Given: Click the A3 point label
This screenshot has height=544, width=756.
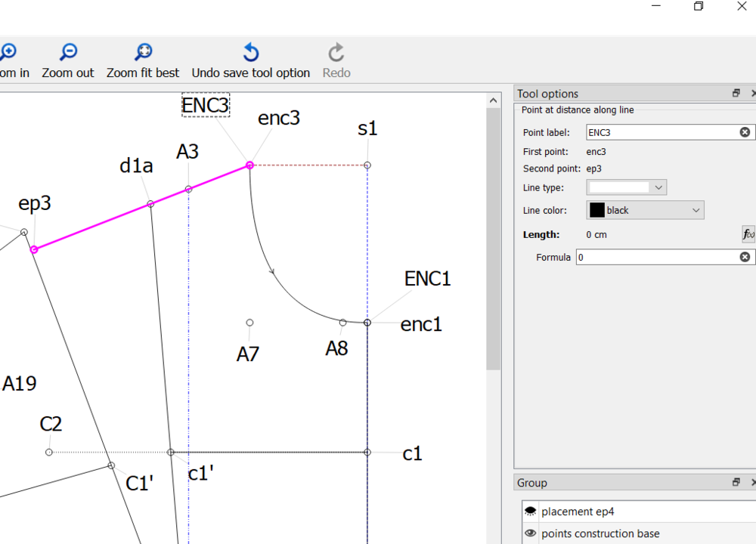Looking at the screenshot, I should coord(187,151).
